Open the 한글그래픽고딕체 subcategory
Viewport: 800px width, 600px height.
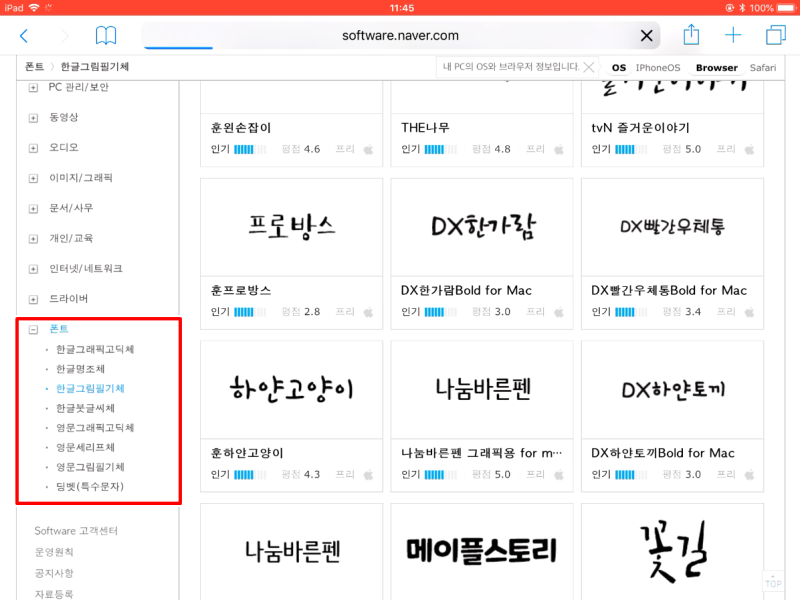coord(95,349)
